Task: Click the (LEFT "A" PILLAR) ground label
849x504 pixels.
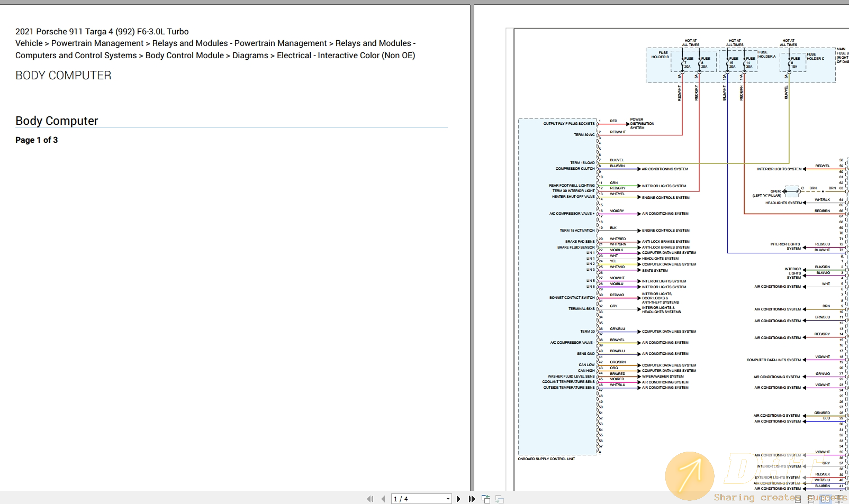Action: [x=767, y=196]
